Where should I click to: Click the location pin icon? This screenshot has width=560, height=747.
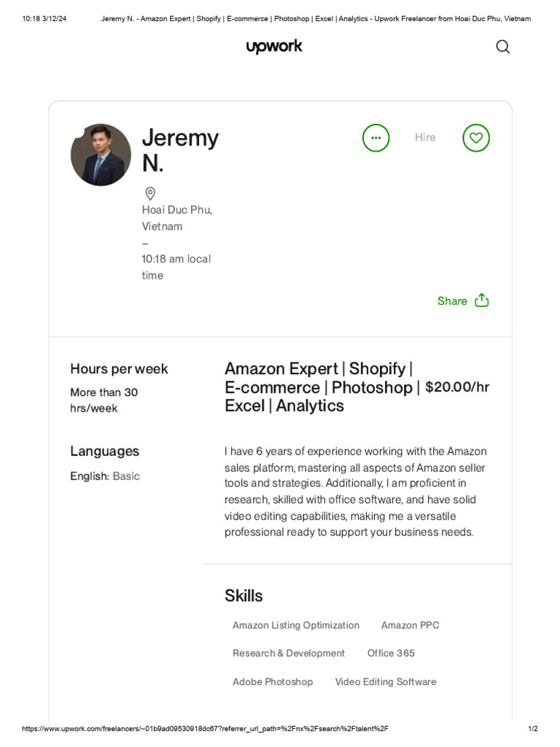150,193
